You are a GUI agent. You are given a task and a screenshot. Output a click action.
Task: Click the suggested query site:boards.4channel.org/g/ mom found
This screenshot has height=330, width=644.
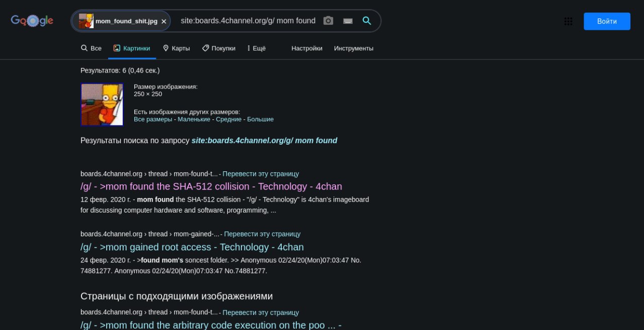pyautogui.click(x=264, y=141)
